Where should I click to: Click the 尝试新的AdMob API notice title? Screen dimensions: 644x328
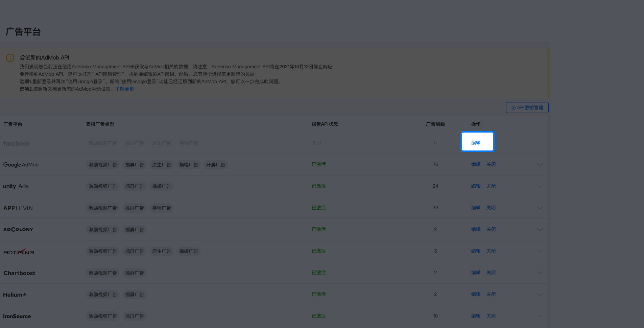tap(44, 57)
